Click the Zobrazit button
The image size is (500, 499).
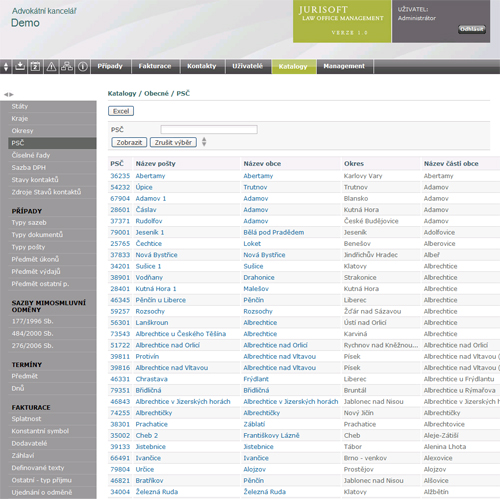pyautogui.click(x=129, y=142)
